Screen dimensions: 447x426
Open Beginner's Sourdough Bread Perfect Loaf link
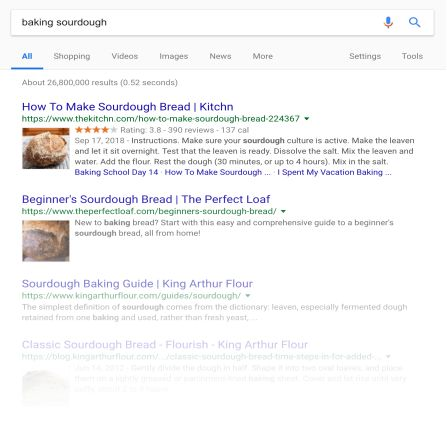[x=146, y=199]
